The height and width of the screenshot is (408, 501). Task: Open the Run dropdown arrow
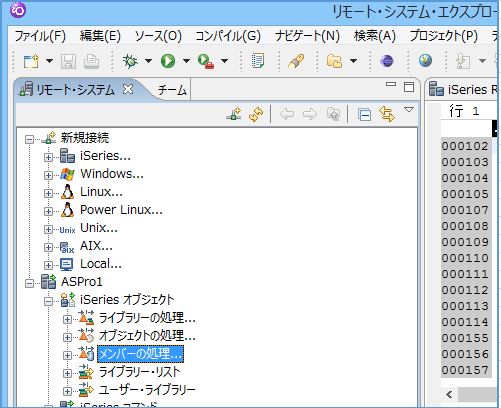(x=186, y=61)
